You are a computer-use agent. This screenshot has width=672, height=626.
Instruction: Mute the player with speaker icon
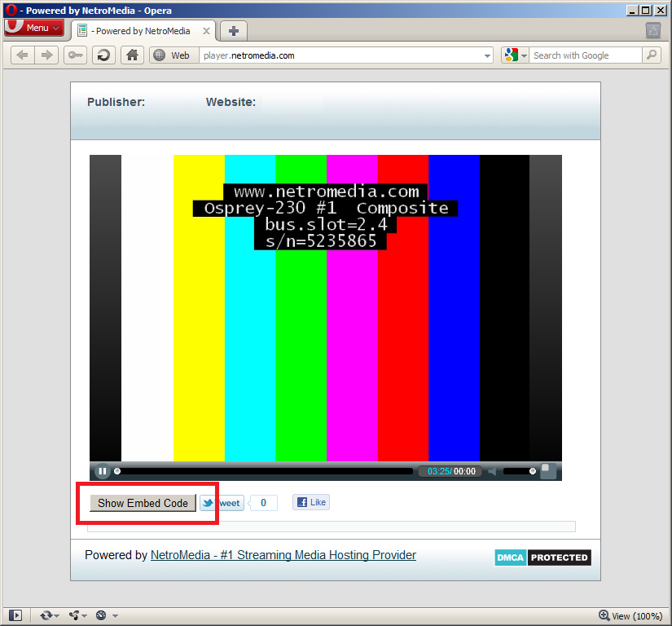pos(493,471)
